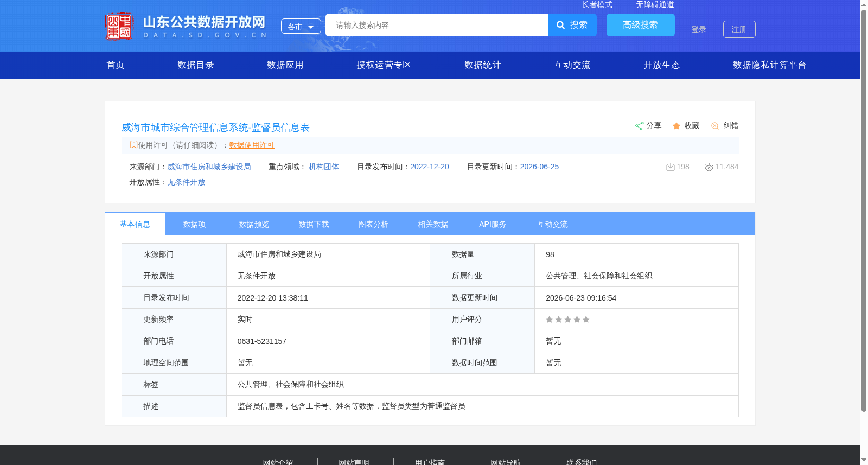Click the share icon
The image size is (868, 465).
click(639, 126)
